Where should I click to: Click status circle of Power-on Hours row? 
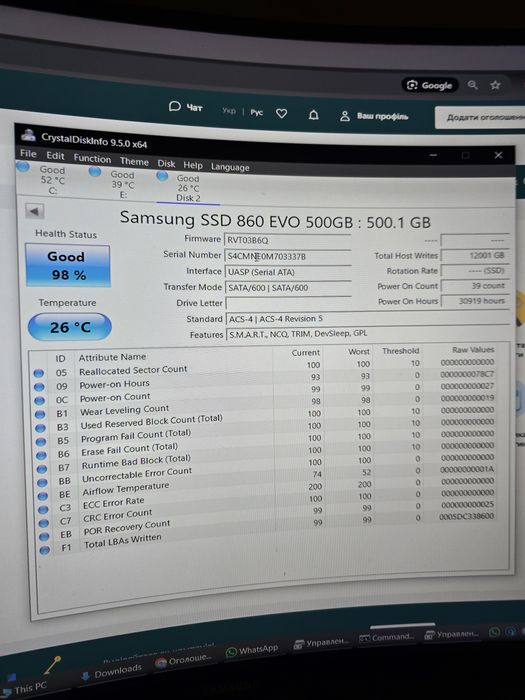[39, 387]
